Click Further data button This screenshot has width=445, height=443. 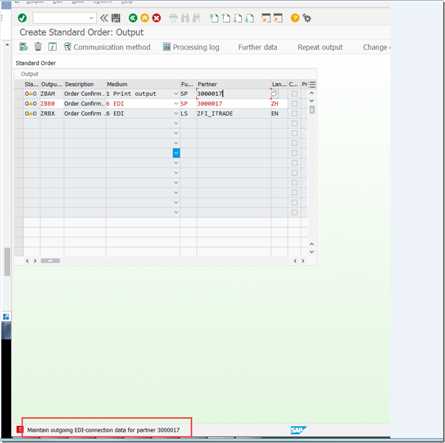(258, 47)
